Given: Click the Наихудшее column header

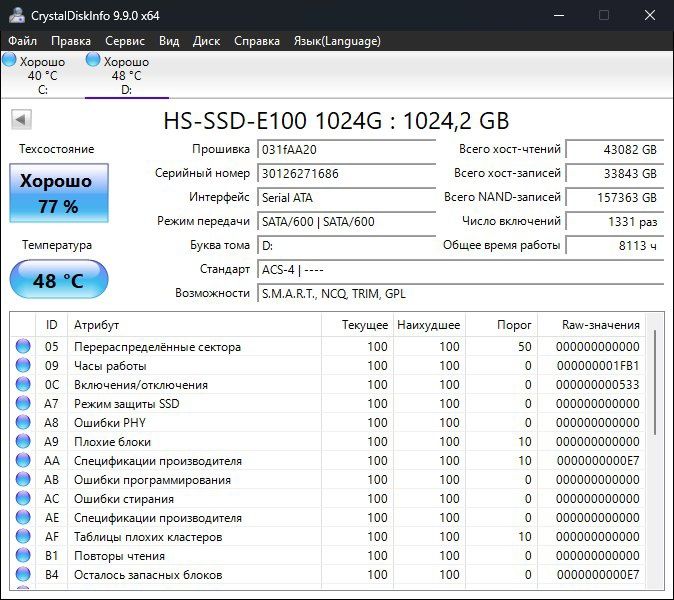Looking at the screenshot, I should (x=429, y=325).
